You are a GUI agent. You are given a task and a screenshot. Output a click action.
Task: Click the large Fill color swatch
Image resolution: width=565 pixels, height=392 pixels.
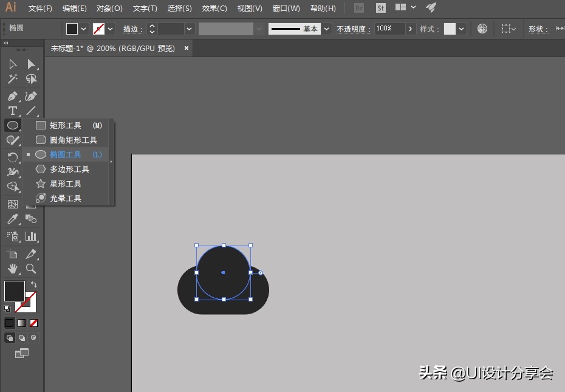point(15,291)
